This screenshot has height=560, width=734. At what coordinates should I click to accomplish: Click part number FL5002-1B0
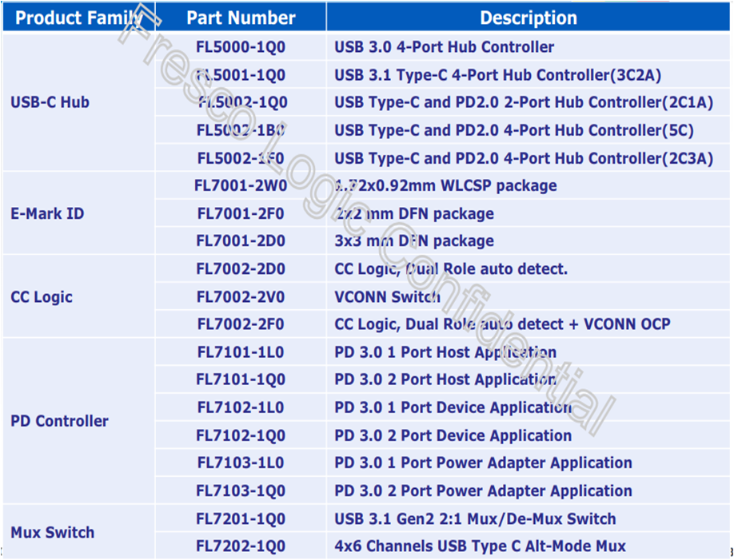pyautogui.click(x=241, y=130)
